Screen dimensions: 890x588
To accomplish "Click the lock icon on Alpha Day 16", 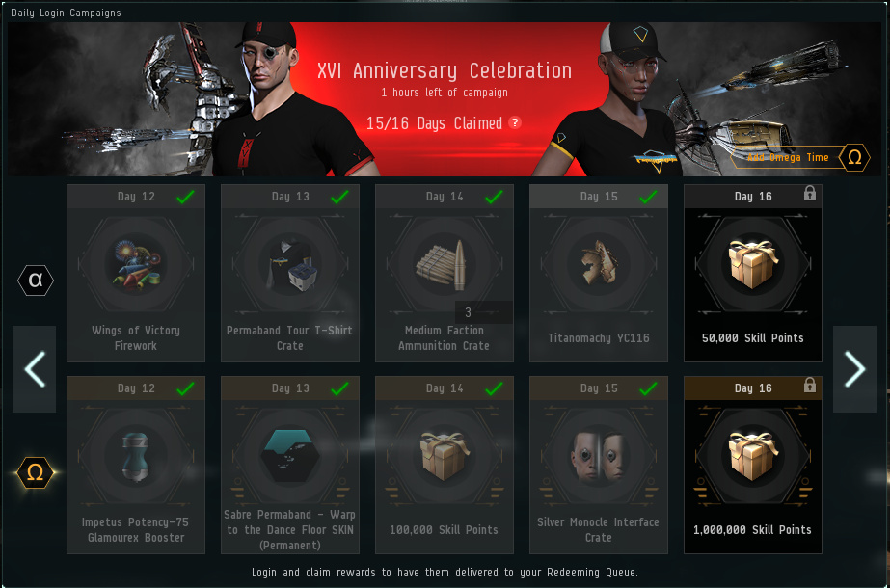I will tap(810, 194).
